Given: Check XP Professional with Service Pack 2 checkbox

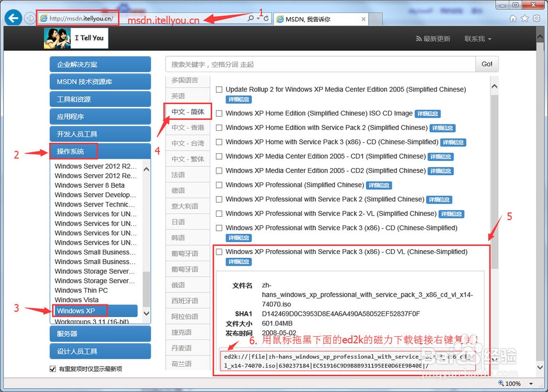Looking at the screenshot, I should (x=219, y=199).
